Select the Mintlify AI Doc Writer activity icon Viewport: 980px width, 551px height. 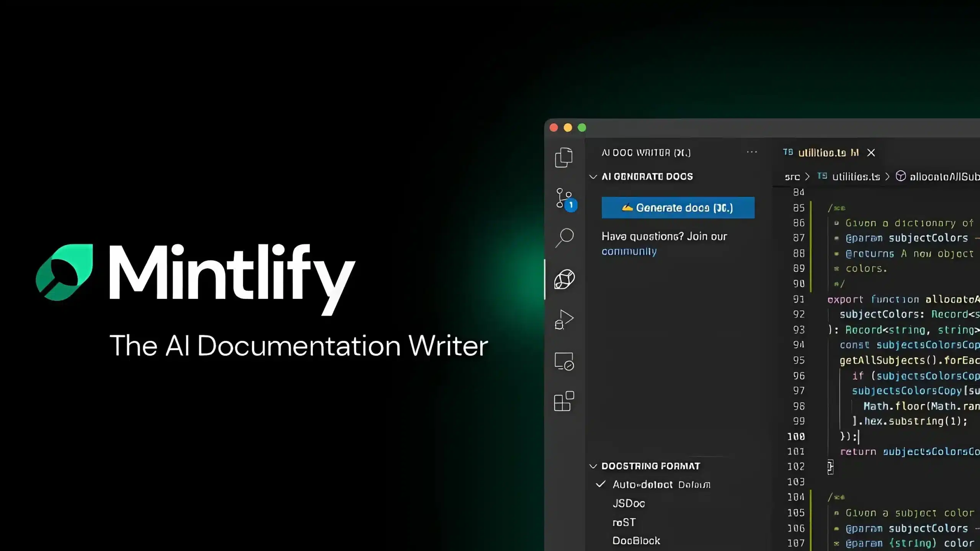tap(564, 279)
